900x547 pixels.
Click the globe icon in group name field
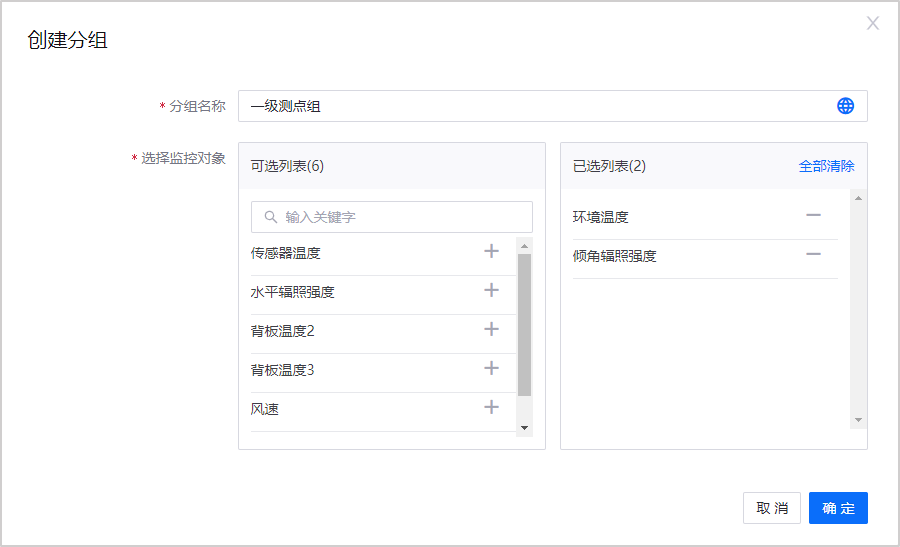(845, 106)
